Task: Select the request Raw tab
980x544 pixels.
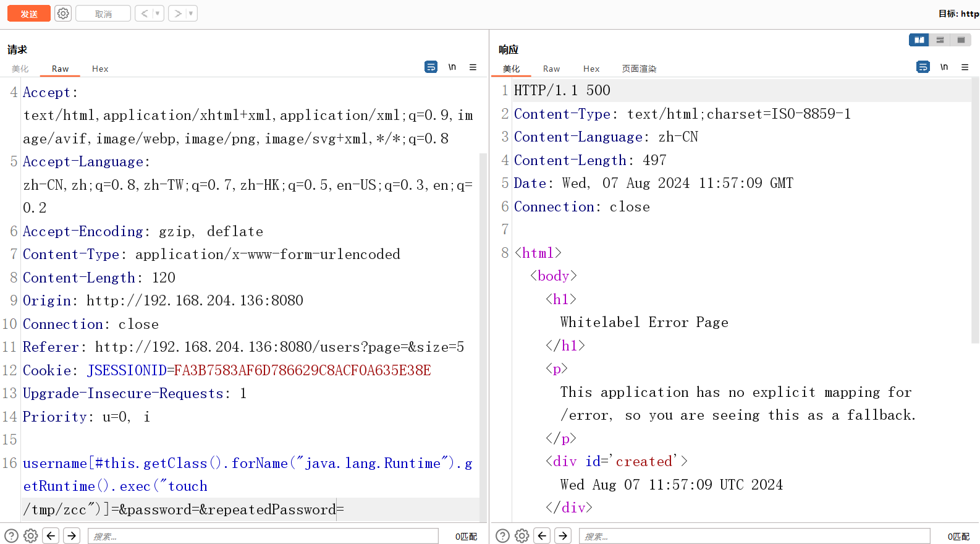Action: click(x=60, y=69)
